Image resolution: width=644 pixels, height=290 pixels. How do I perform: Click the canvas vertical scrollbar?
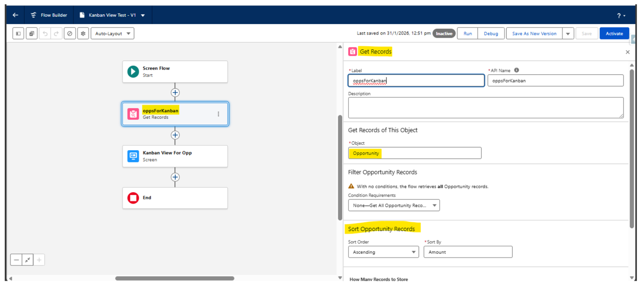click(340, 168)
